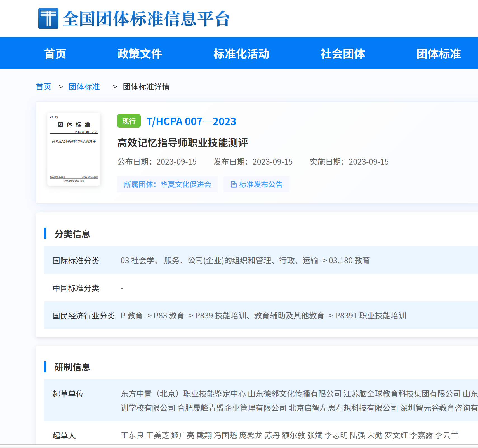The height and width of the screenshot is (448, 478).
Task: Click the 03.180 教育 classification value
Action: 349,261
